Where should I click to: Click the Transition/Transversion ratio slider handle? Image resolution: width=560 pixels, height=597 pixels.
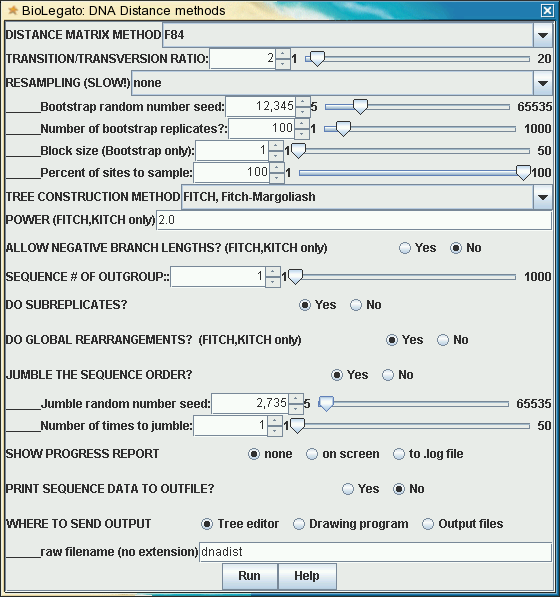(317, 59)
